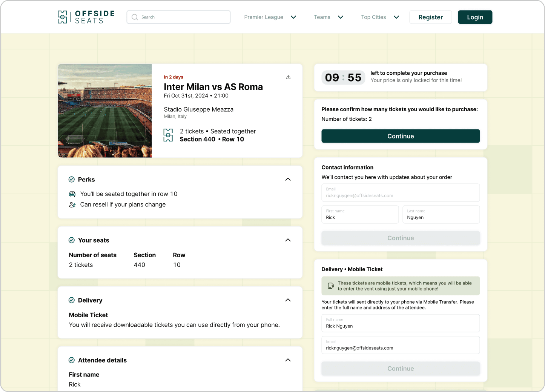
Task: Click the 'Mobile Ticket' heading under Delivery
Action: (x=88, y=315)
